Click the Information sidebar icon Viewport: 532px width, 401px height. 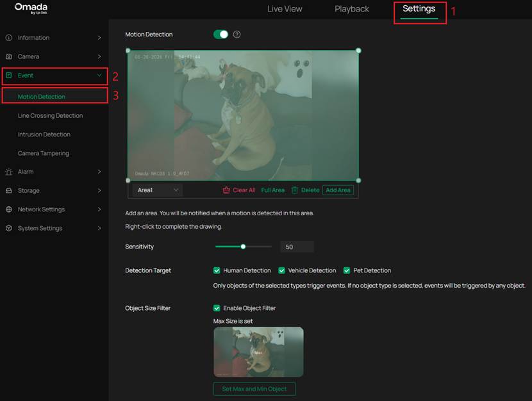click(x=9, y=38)
